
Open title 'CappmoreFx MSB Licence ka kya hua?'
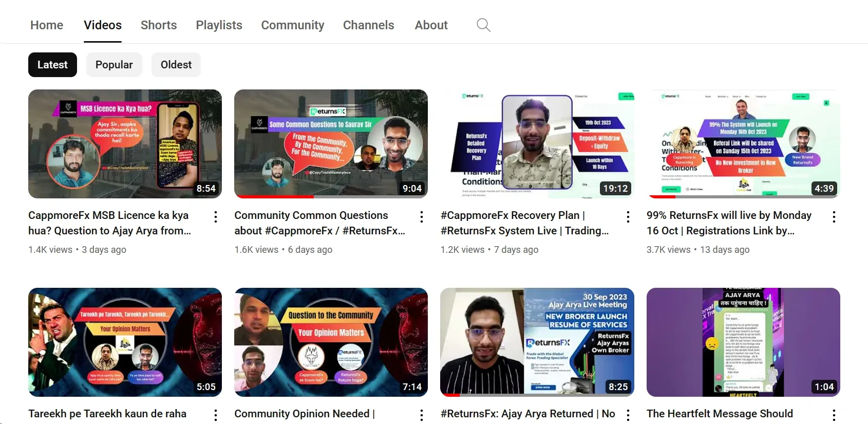(109, 223)
